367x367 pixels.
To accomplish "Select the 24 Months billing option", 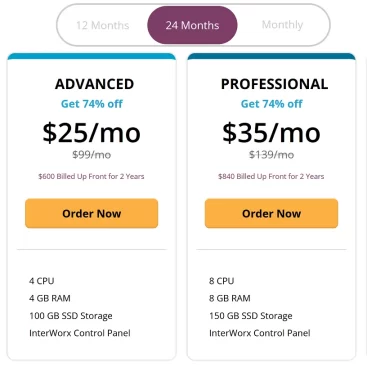I will pyautogui.click(x=192, y=25).
